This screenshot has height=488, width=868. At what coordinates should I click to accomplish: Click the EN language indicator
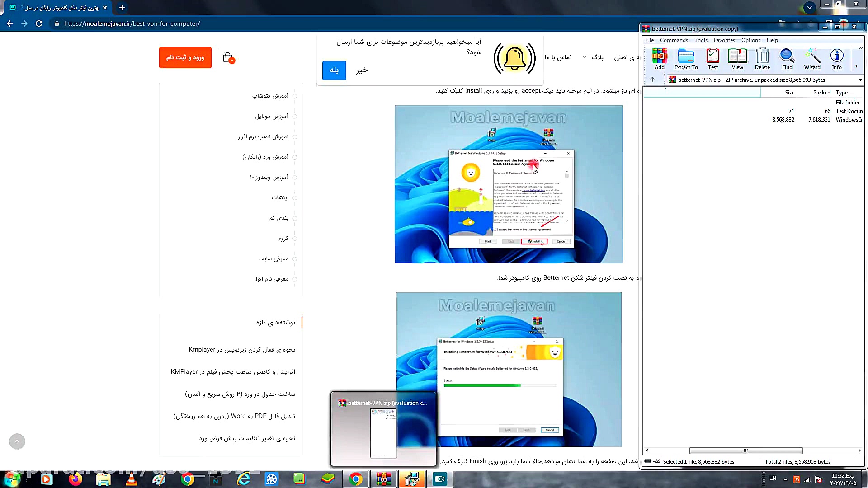[x=773, y=478]
